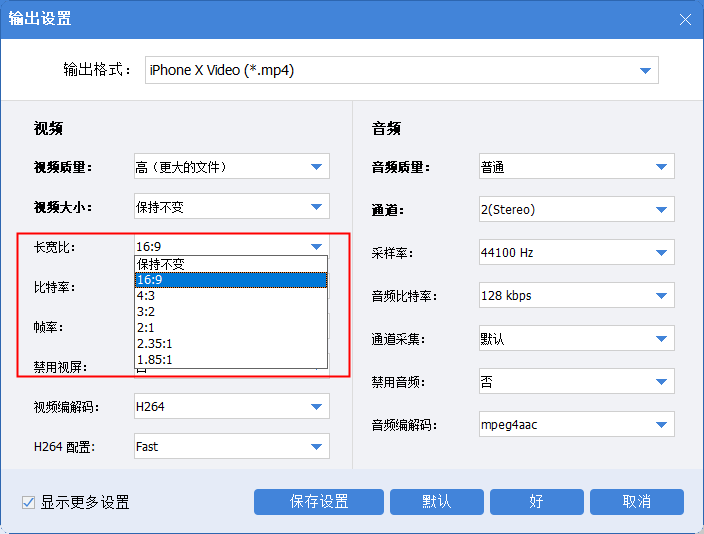Choose 3:2 from aspect ratio list
This screenshot has width=704, height=534.
click(x=231, y=312)
